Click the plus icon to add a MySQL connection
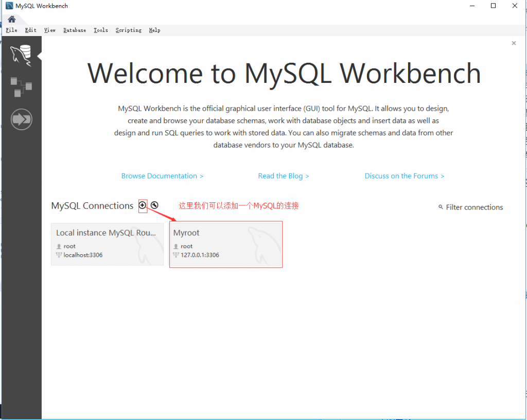Screen dimensions: 527x420 click(143, 206)
